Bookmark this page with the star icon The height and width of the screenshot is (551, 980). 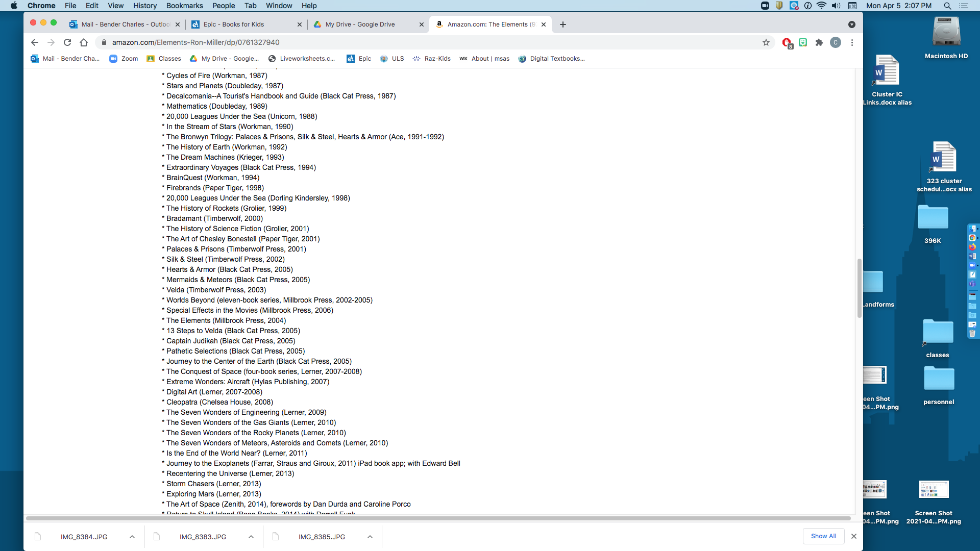pyautogui.click(x=766, y=42)
